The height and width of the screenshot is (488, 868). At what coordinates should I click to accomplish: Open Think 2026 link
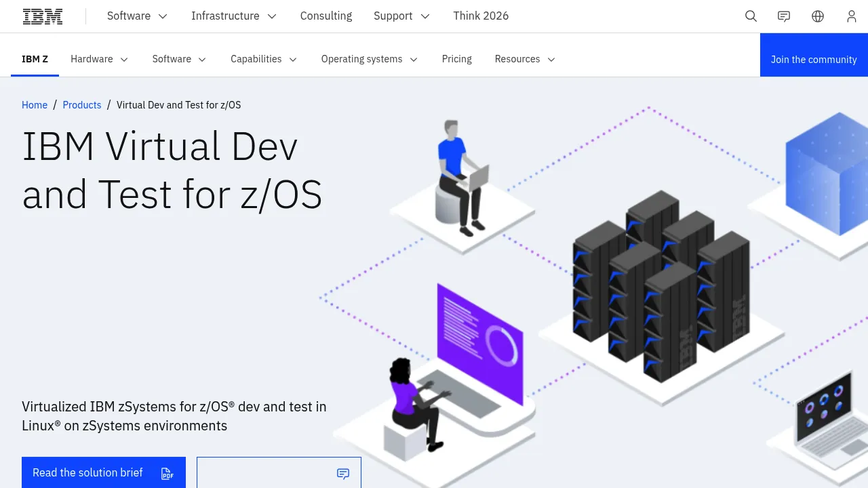(481, 16)
